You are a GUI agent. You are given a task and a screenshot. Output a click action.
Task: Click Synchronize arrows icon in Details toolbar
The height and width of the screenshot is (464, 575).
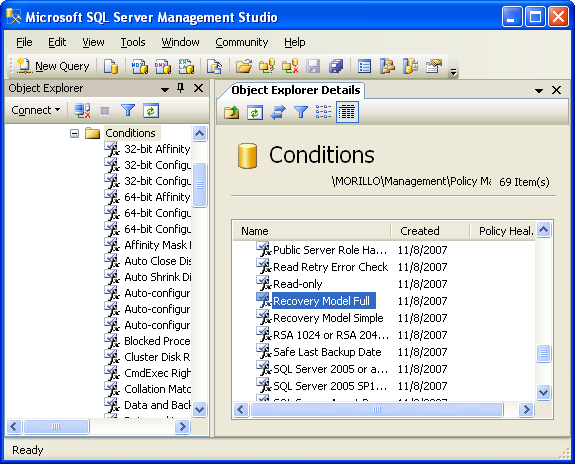click(278, 112)
